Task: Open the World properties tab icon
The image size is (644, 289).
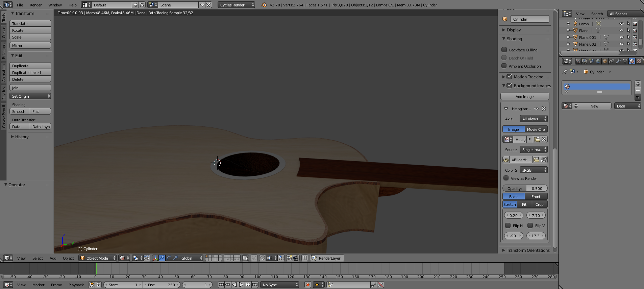Action: click(x=598, y=61)
